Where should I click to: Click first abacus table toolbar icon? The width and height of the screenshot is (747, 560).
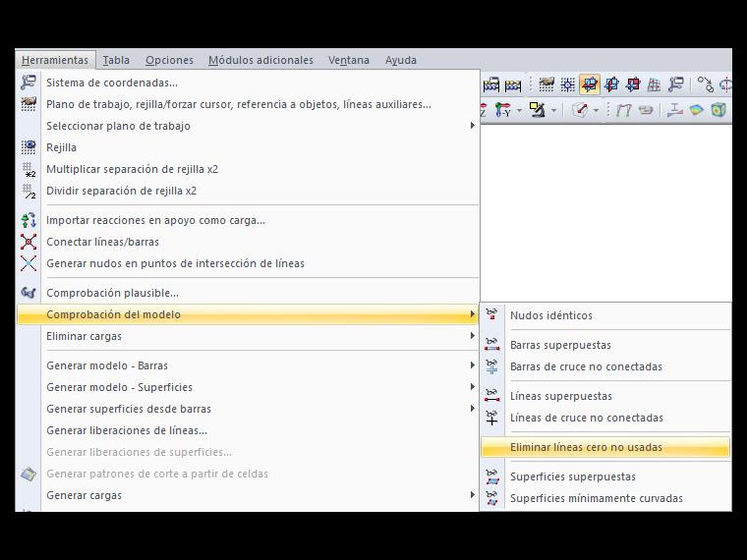[x=491, y=85]
